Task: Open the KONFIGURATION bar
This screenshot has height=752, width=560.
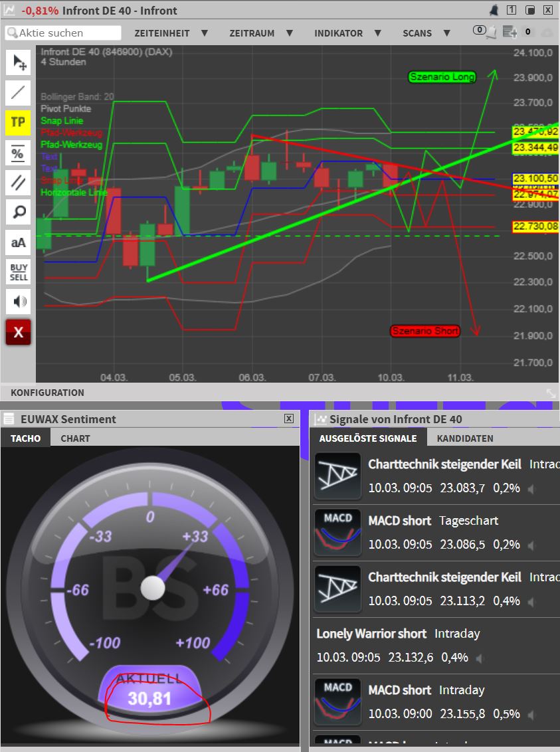Action: tap(47, 393)
